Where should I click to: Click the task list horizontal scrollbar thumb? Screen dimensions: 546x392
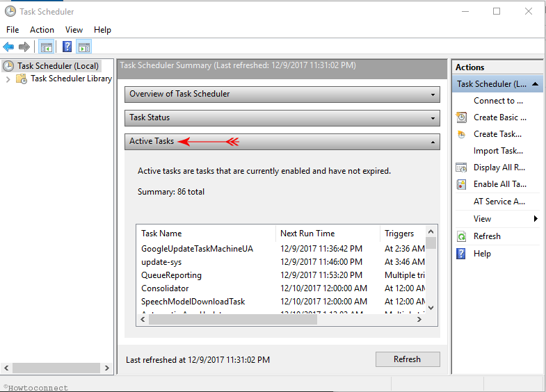coord(233,319)
